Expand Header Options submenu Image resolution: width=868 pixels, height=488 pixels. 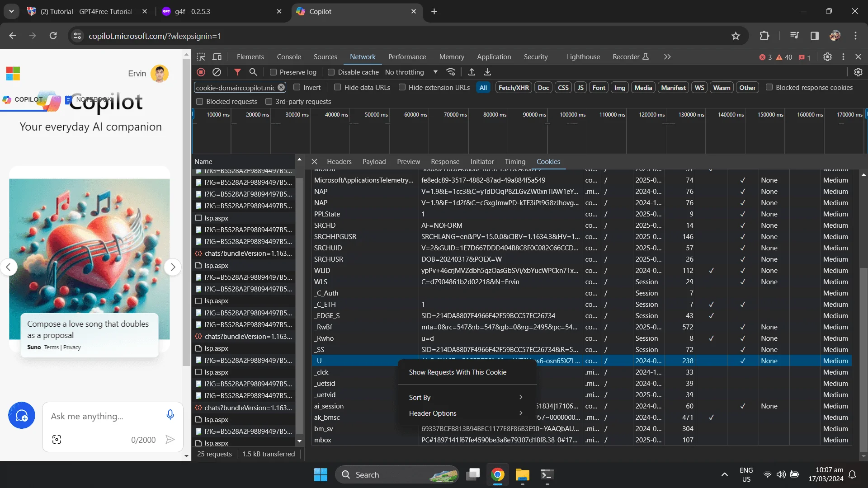click(467, 413)
